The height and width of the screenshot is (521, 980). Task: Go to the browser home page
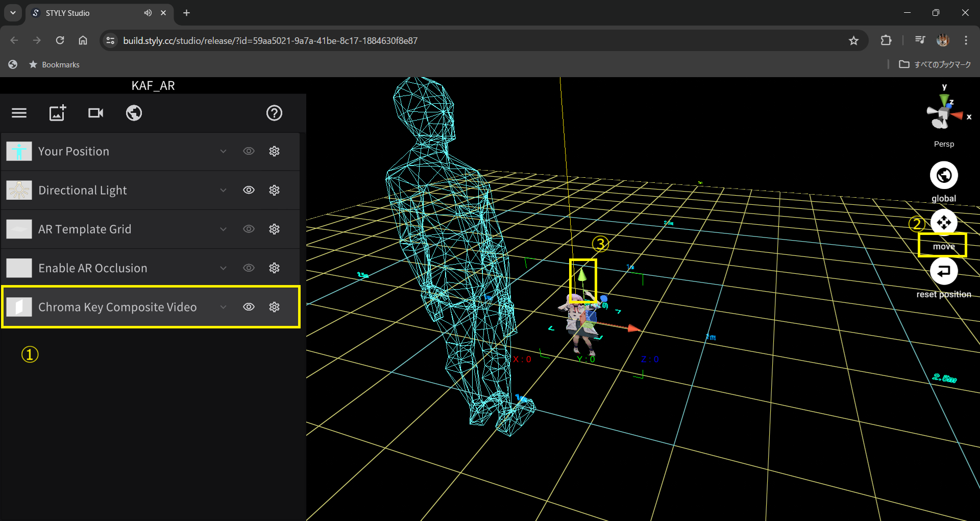pyautogui.click(x=83, y=40)
